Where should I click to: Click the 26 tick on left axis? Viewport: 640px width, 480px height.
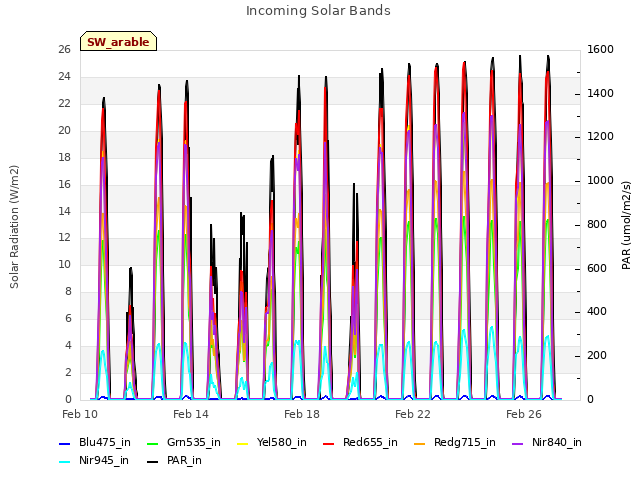tap(64, 49)
